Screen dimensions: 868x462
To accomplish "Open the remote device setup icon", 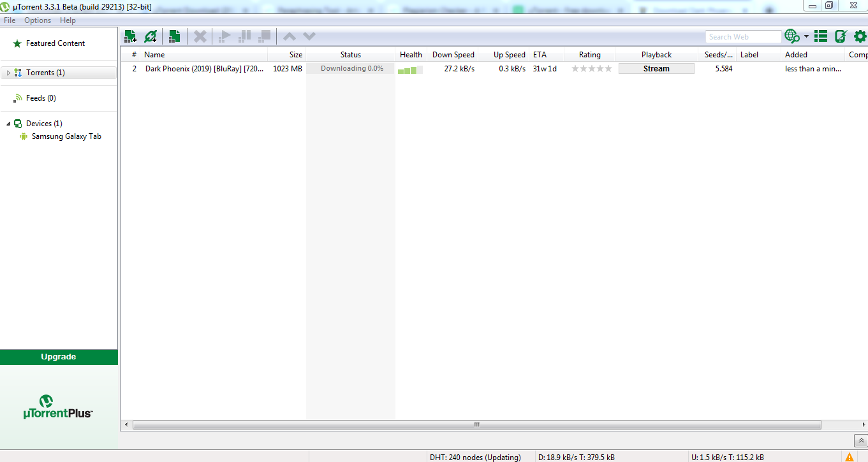I will pos(841,36).
